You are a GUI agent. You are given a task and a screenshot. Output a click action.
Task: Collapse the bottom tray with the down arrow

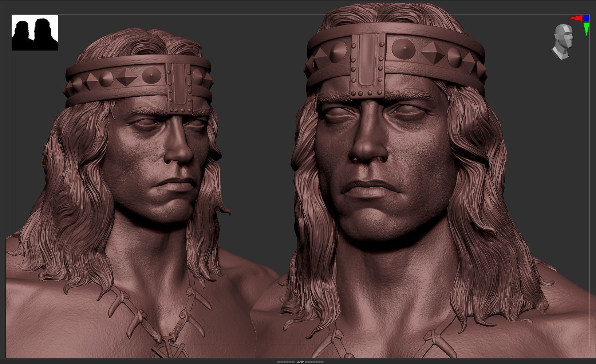(302, 362)
